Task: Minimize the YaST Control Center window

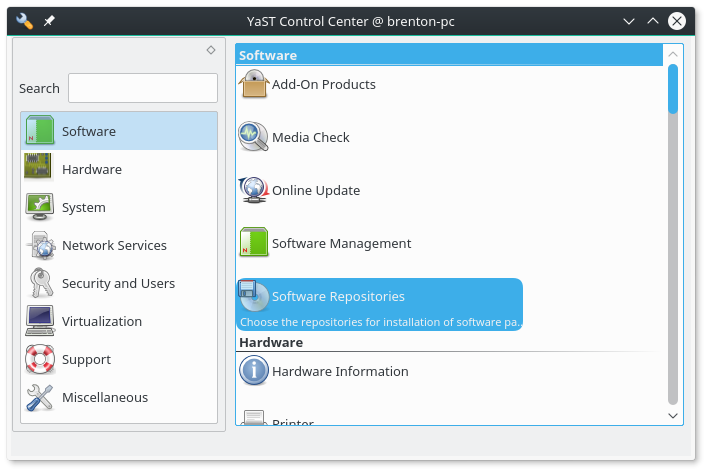Action: pyautogui.click(x=629, y=21)
